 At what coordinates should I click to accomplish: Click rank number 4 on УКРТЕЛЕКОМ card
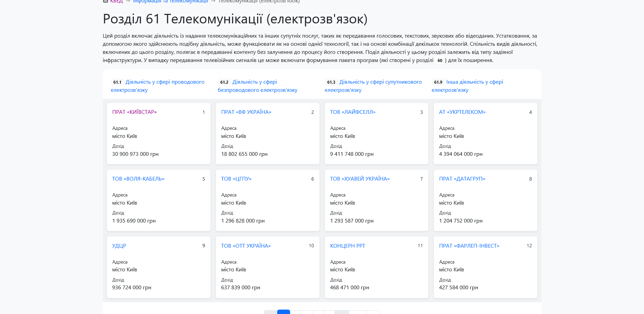click(530, 112)
